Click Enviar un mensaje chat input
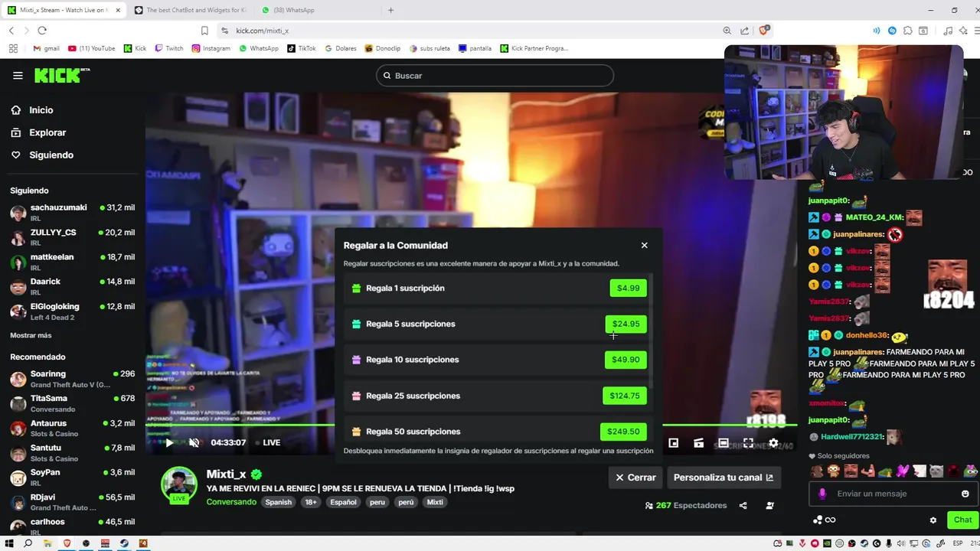 892,494
